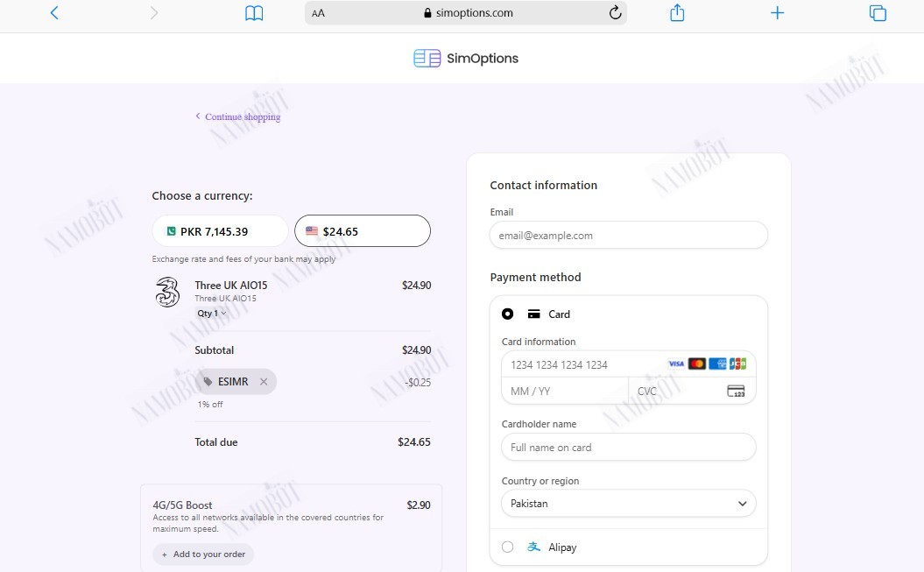The image size is (924, 572).
Task: Click the Mastercard icon
Action: point(696,364)
